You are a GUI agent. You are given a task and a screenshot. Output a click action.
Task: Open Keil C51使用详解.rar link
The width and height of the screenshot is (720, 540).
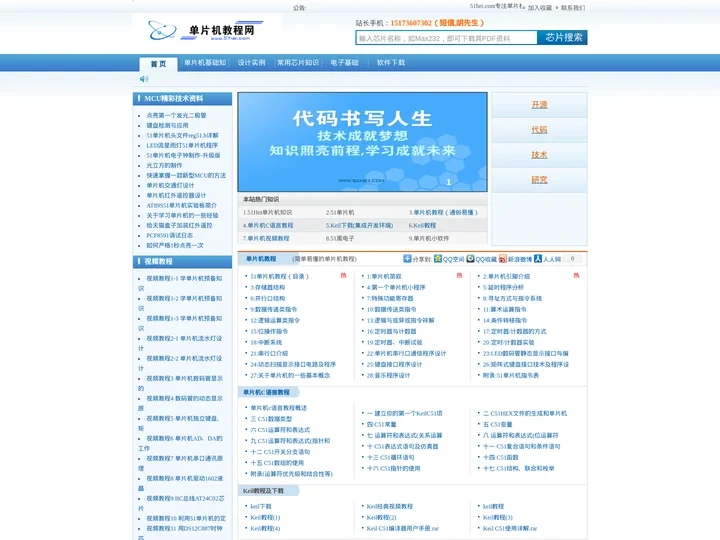(x=510, y=529)
